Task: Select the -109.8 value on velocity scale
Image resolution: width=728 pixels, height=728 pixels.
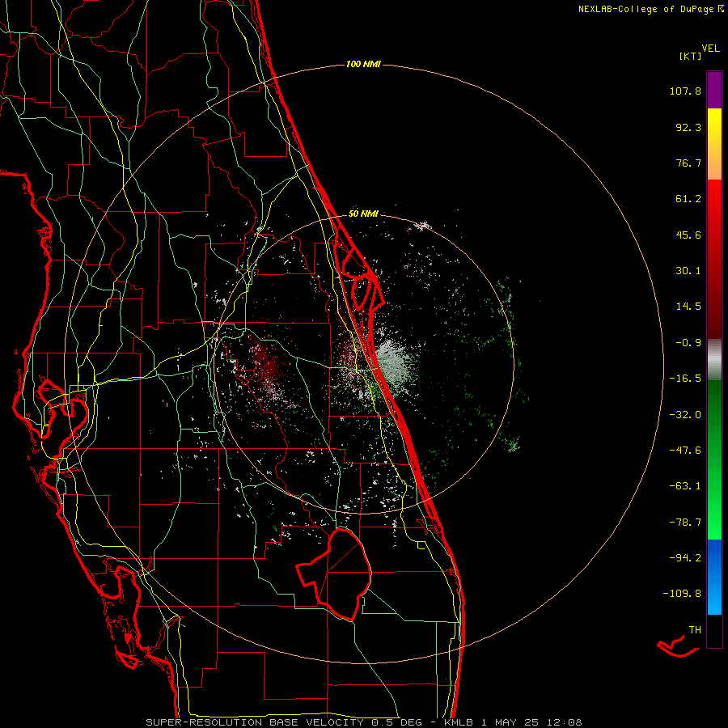Action: 683,594
